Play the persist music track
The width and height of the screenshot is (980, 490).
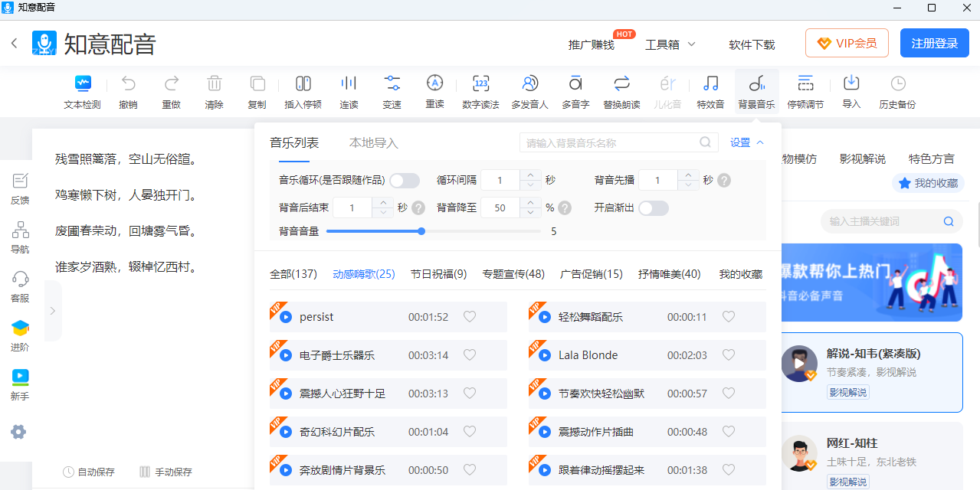click(285, 317)
